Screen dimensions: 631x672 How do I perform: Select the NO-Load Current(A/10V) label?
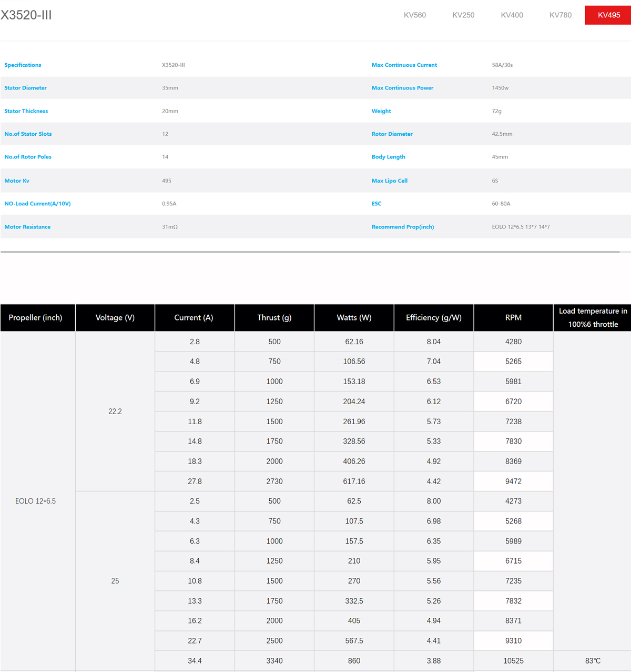click(37, 204)
